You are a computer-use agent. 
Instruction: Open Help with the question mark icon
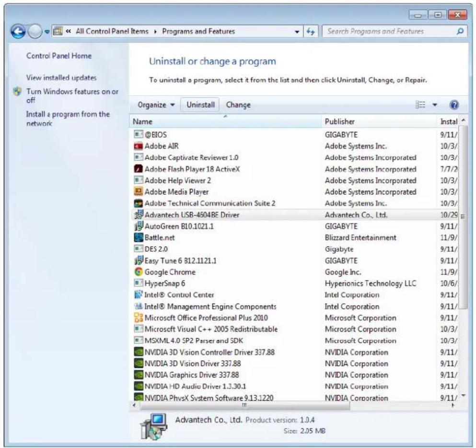tap(454, 105)
